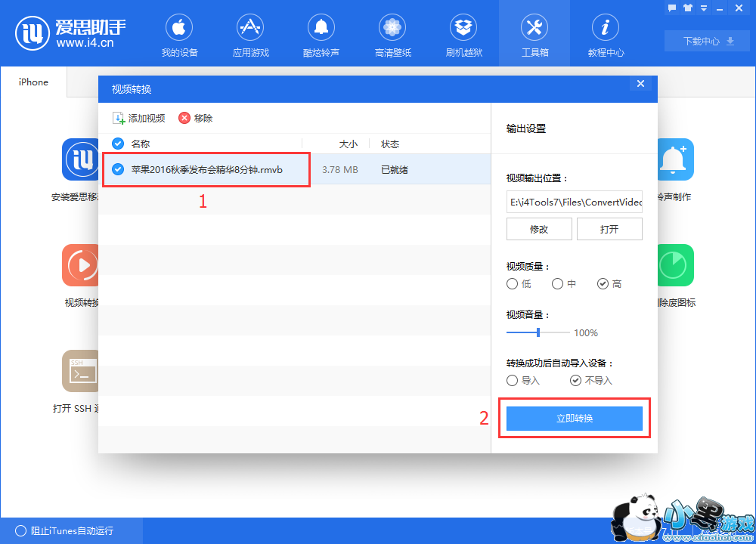
Task: Open 教程中心 tutorial info icon
Action: 606,29
